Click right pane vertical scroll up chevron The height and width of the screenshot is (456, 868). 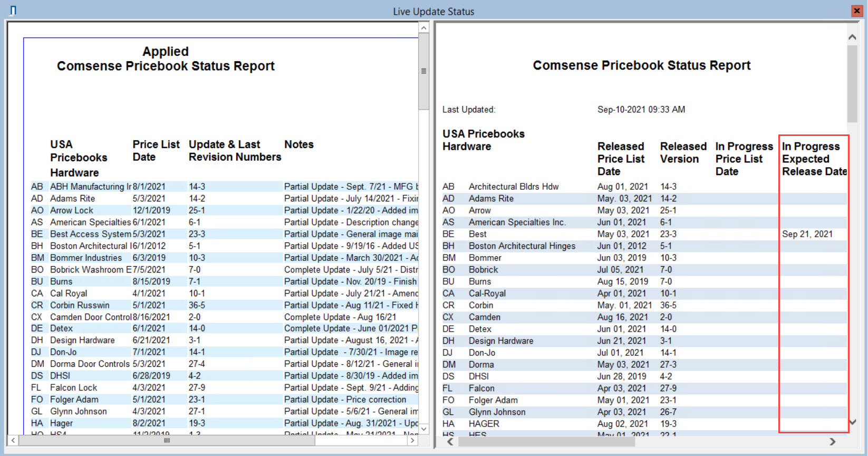click(852, 37)
